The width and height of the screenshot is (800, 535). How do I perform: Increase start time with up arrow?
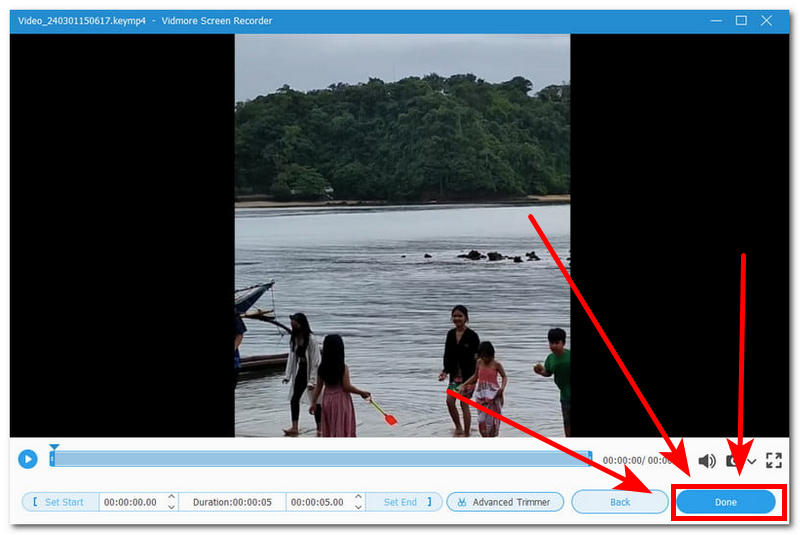point(171,496)
